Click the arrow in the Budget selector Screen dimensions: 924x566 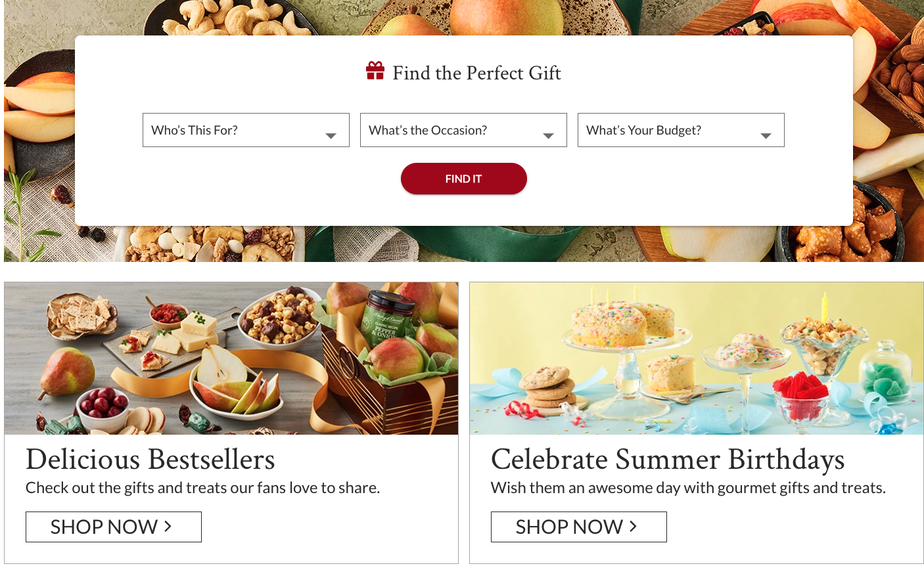766,136
